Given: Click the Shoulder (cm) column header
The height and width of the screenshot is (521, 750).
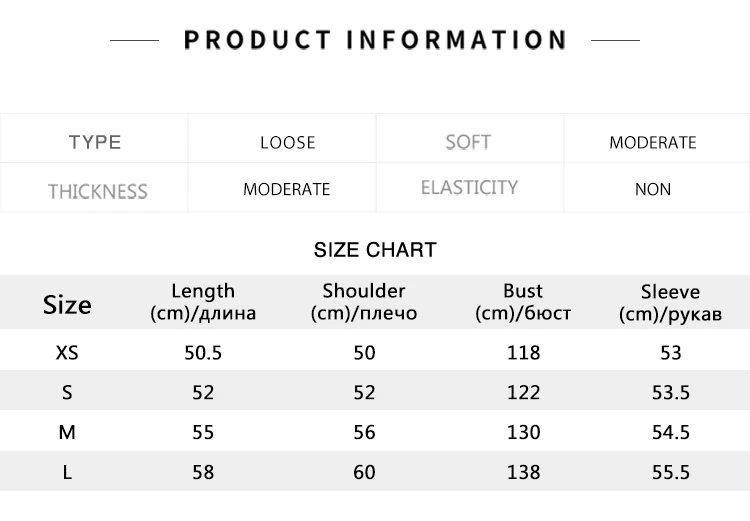Looking at the screenshot, I should 364,302.
